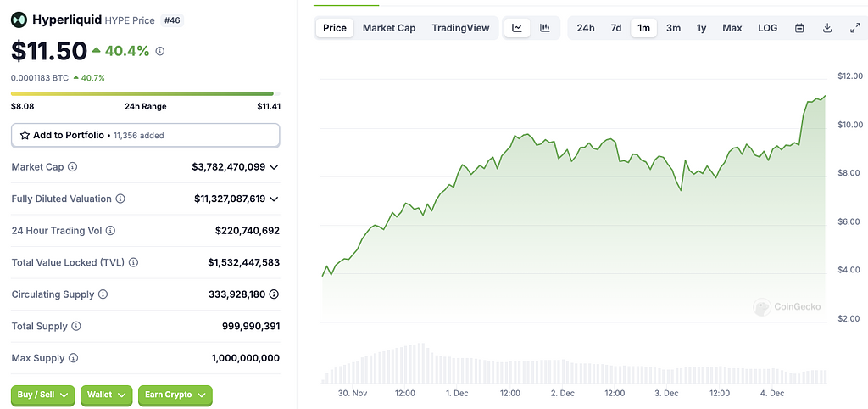Toggle LOG scale on chart
868x409 pixels.
click(767, 28)
